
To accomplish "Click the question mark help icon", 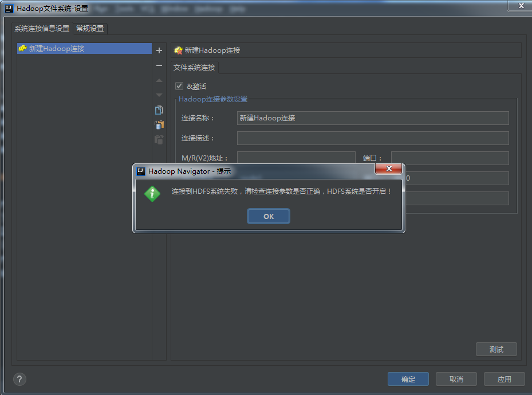I will pyautogui.click(x=19, y=379).
